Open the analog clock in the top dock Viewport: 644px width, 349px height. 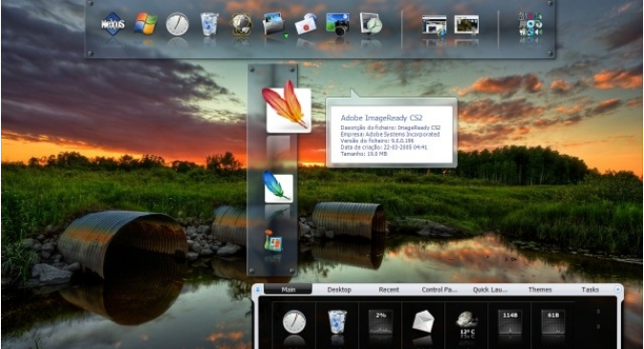[177, 24]
